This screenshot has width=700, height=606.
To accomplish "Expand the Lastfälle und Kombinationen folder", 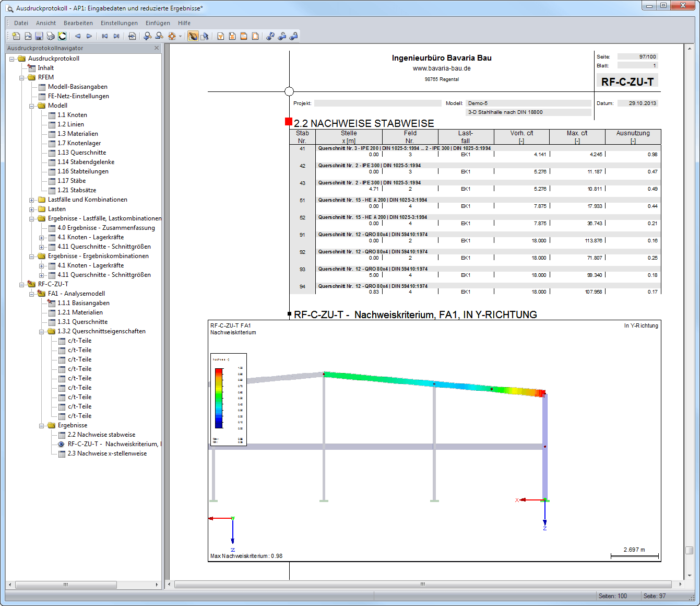I will pyautogui.click(x=32, y=200).
